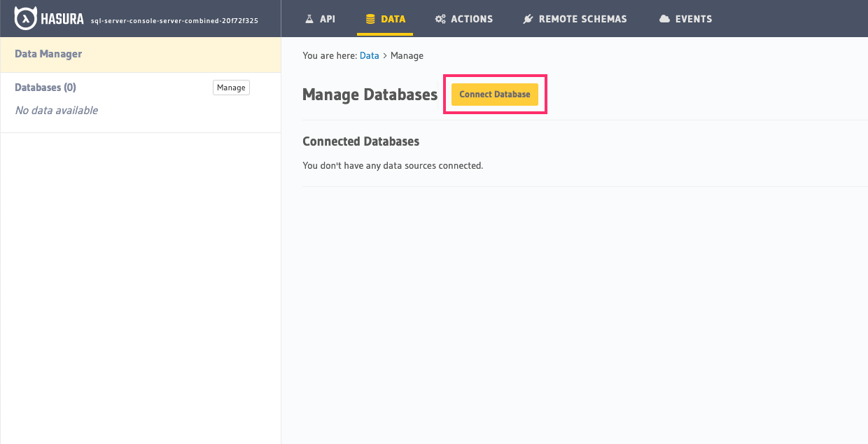Image resolution: width=868 pixels, height=444 pixels.
Task: Click the gears icon next to ACTIONS
Action: pos(440,19)
